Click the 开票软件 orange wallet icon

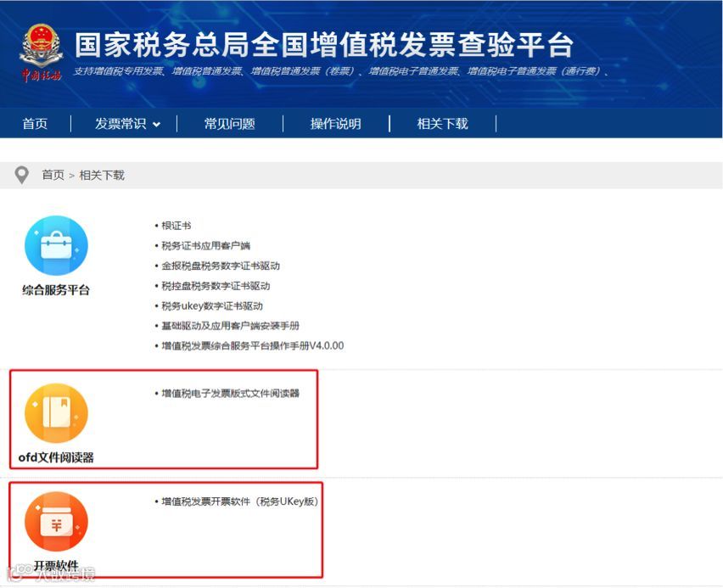point(56,521)
